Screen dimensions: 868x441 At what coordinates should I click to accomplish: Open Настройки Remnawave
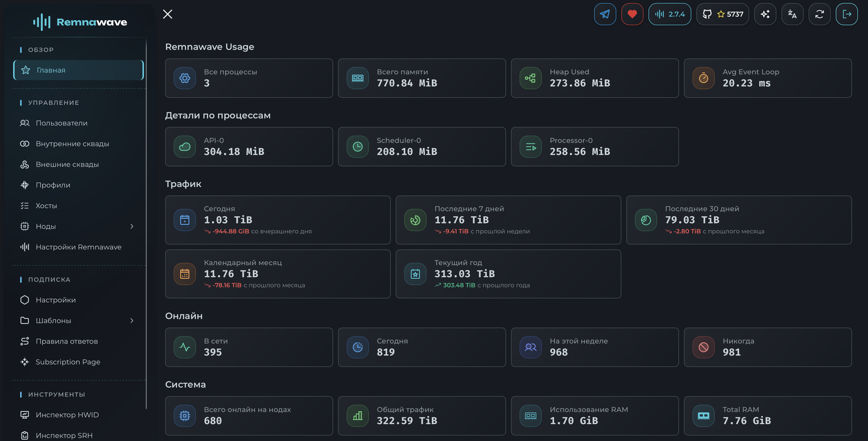click(79, 247)
